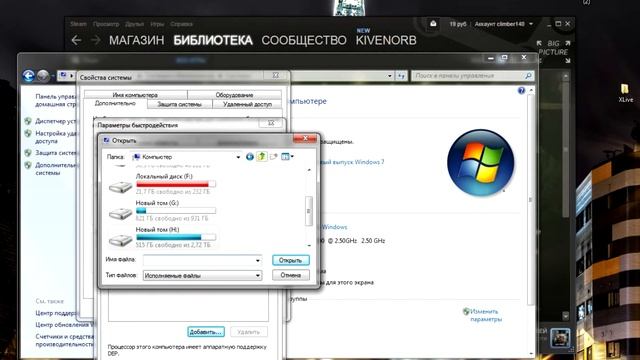640x360 pixels.
Task: Click into the Имя файла field
Action: point(202,260)
